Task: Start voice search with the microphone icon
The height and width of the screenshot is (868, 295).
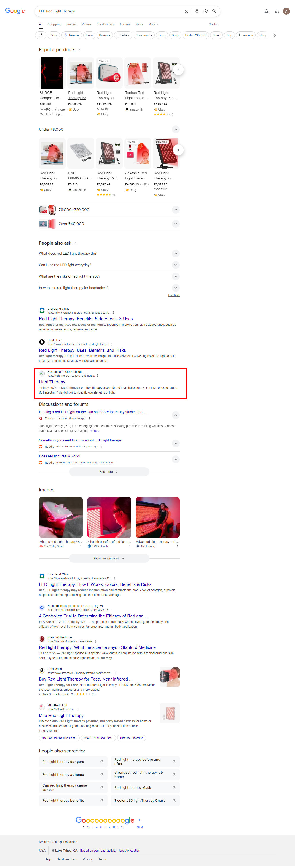Action: (197, 11)
